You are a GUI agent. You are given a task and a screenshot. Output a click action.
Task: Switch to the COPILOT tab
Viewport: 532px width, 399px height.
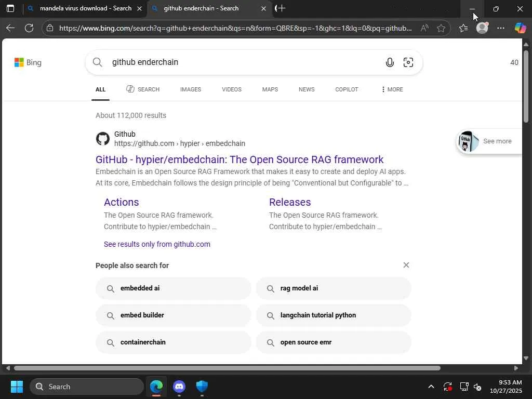[x=347, y=89]
